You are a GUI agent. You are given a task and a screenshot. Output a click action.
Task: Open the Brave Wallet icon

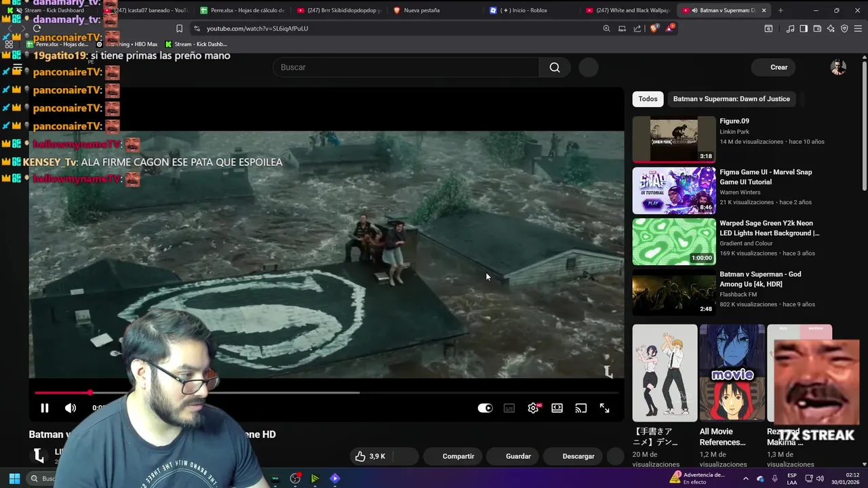click(x=817, y=28)
